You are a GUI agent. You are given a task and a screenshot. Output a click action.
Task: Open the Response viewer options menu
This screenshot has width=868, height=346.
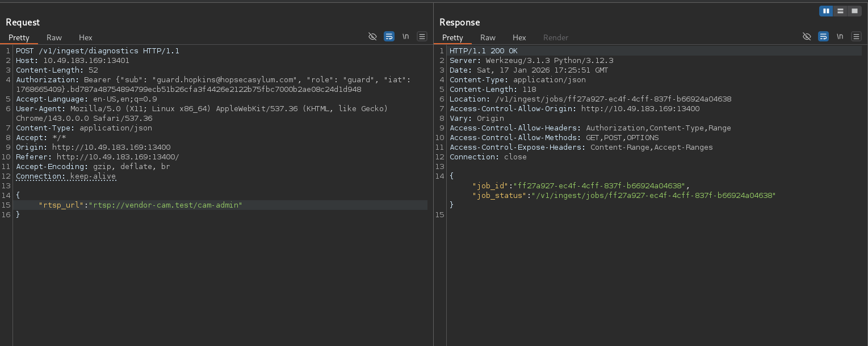856,36
